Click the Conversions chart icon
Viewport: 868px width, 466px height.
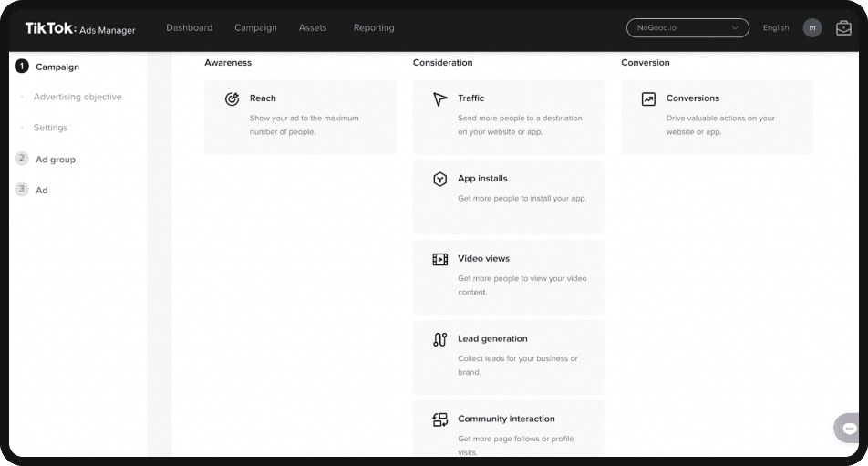tap(648, 98)
